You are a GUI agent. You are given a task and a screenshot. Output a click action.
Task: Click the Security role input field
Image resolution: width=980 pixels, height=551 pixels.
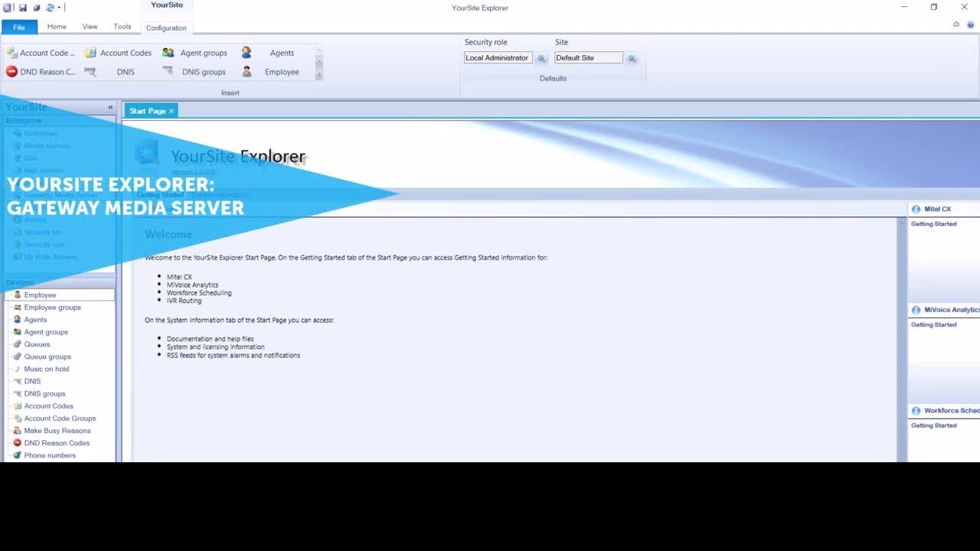[498, 58]
